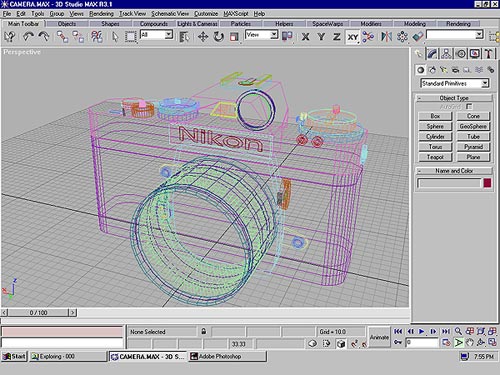Toggle the AutoGrid checkbox
500x375 pixels.
click(469, 107)
